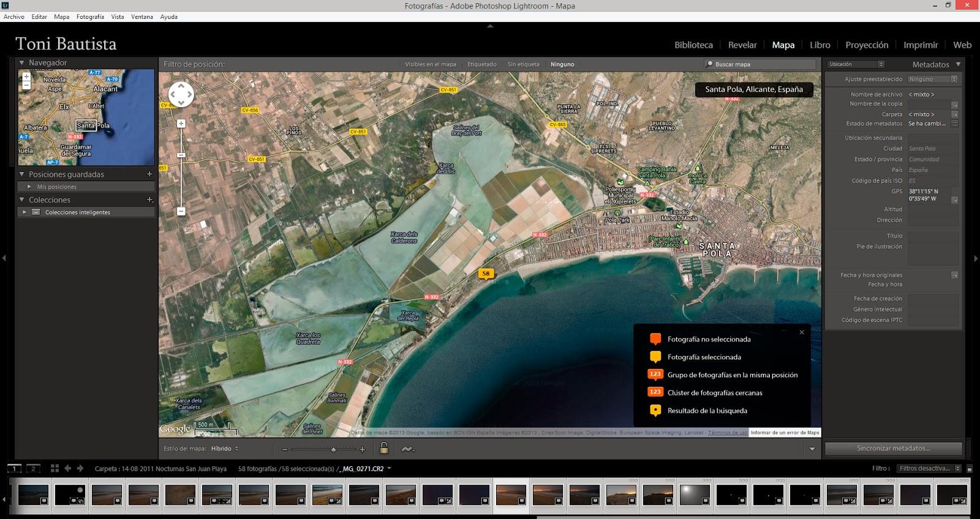Add a saved position with plus icon
980x519 pixels.
tap(149, 174)
